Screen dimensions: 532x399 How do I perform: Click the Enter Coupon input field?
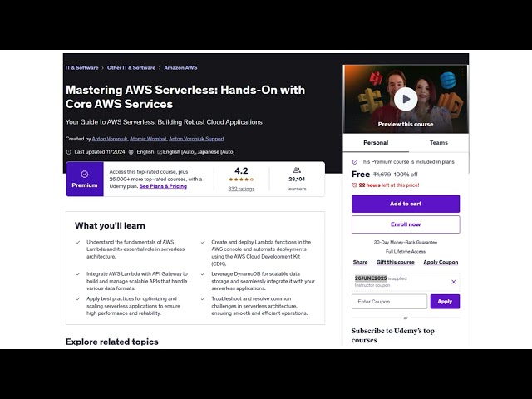(389, 302)
